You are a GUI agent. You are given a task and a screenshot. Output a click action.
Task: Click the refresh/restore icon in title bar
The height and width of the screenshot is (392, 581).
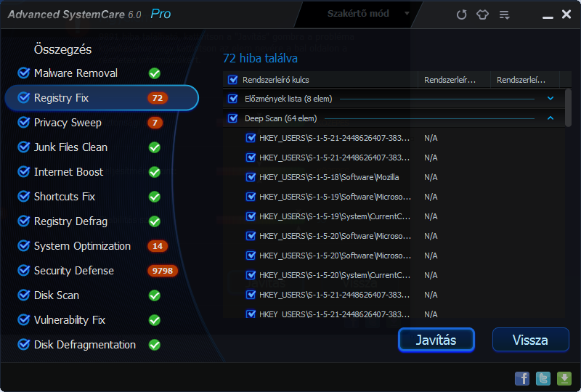click(x=461, y=15)
